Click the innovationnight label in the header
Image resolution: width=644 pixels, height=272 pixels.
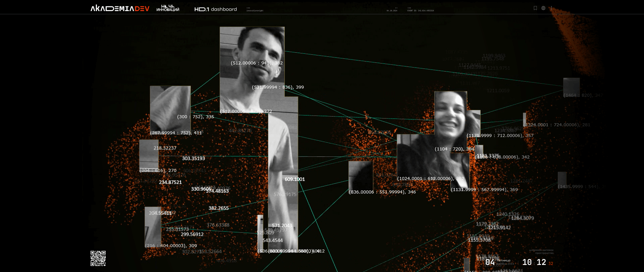pyautogui.click(x=255, y=11)
